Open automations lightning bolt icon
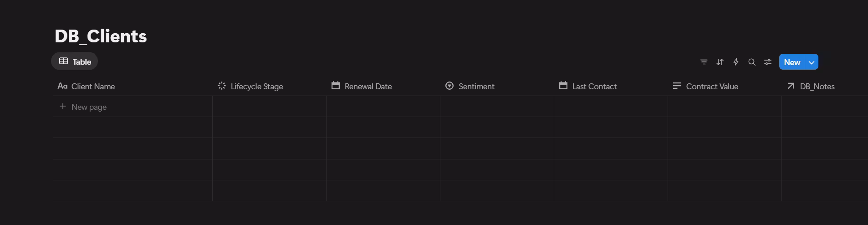The image size is (868, 225). pyautogui.click(x=736, y=62)
